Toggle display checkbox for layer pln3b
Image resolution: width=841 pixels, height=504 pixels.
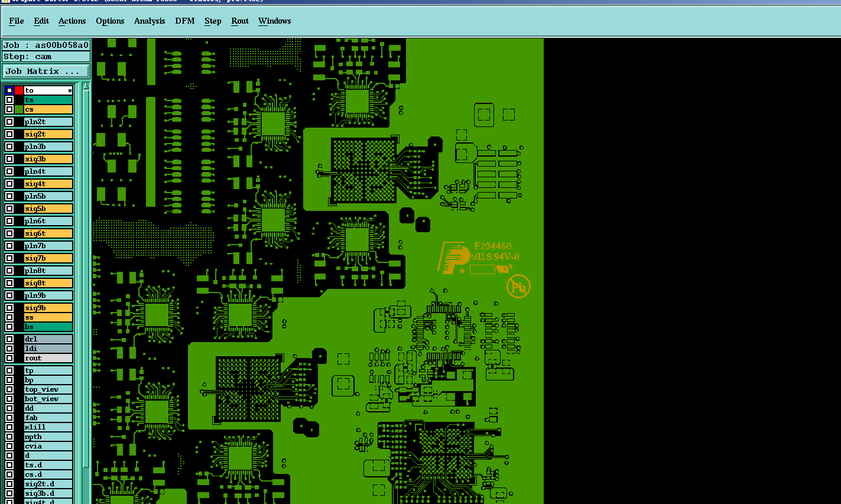(x=9, y=147)
